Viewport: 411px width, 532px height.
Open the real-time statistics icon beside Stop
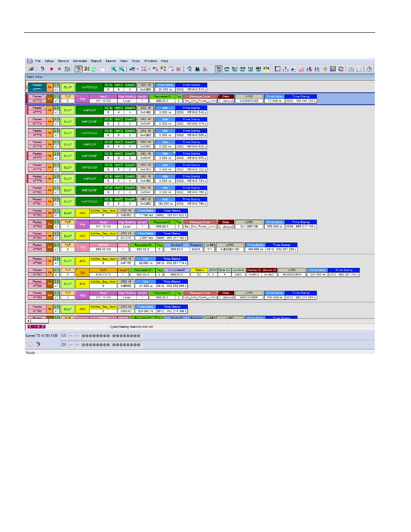[x=67, y=69]
